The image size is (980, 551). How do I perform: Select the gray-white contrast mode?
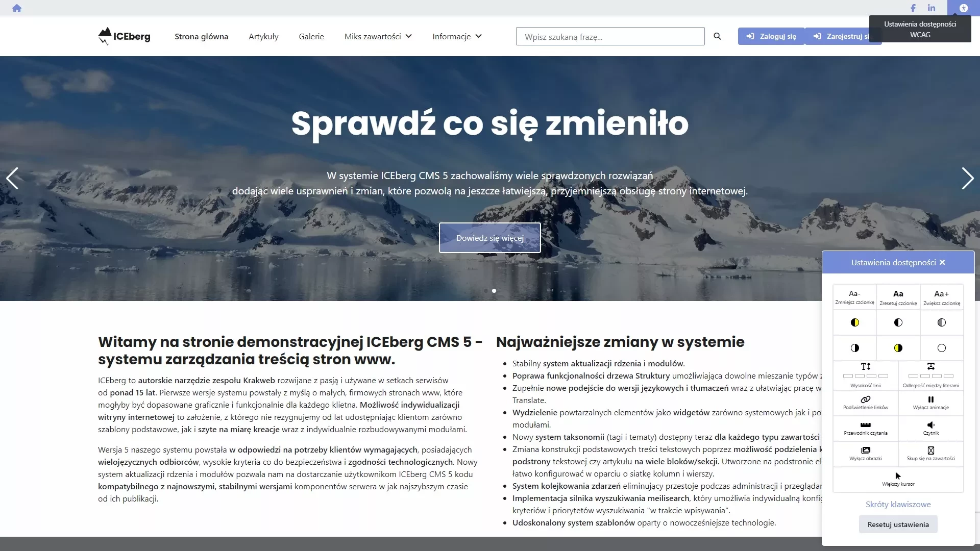pos(942,322)
